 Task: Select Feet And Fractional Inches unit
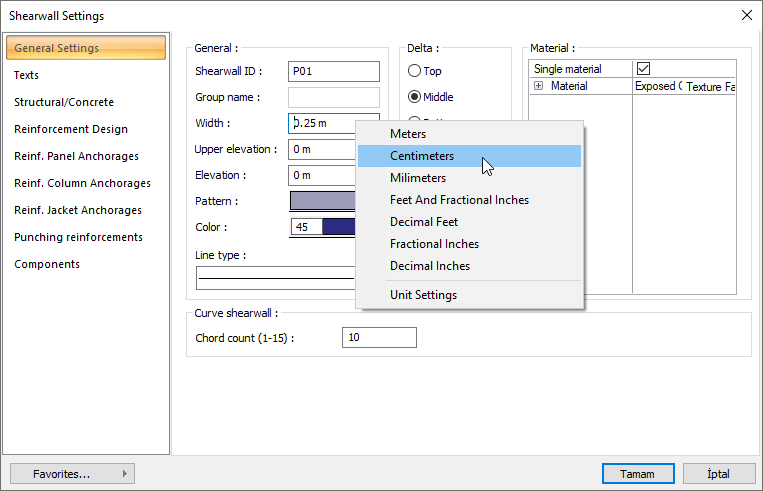[459, 200]
